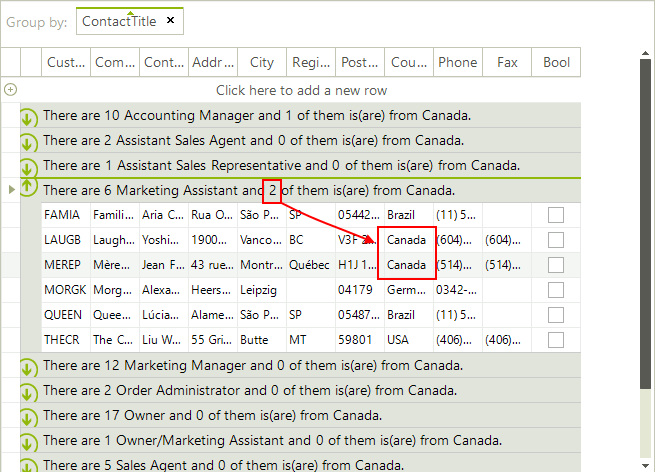This screenshot has height=472, width=655.
Task: Sort by the City column header
Action: click(262, 62)
